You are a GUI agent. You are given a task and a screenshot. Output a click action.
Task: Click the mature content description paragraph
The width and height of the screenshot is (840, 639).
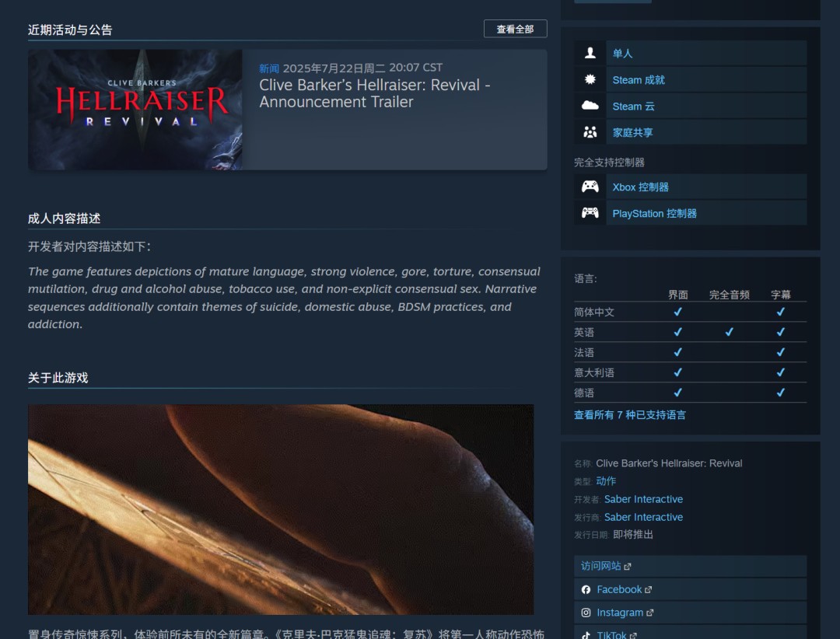click(x=284, y=298)
